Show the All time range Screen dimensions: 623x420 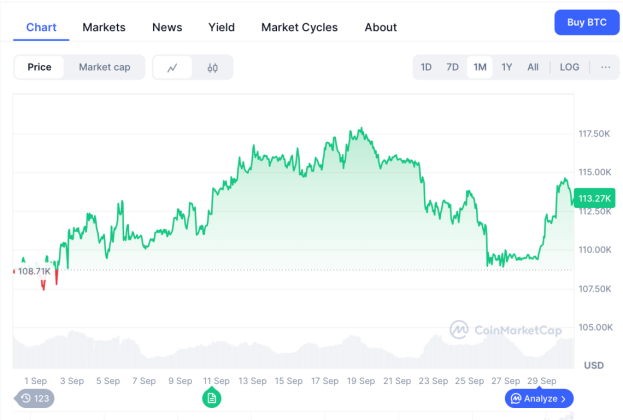tap(533, 67)
